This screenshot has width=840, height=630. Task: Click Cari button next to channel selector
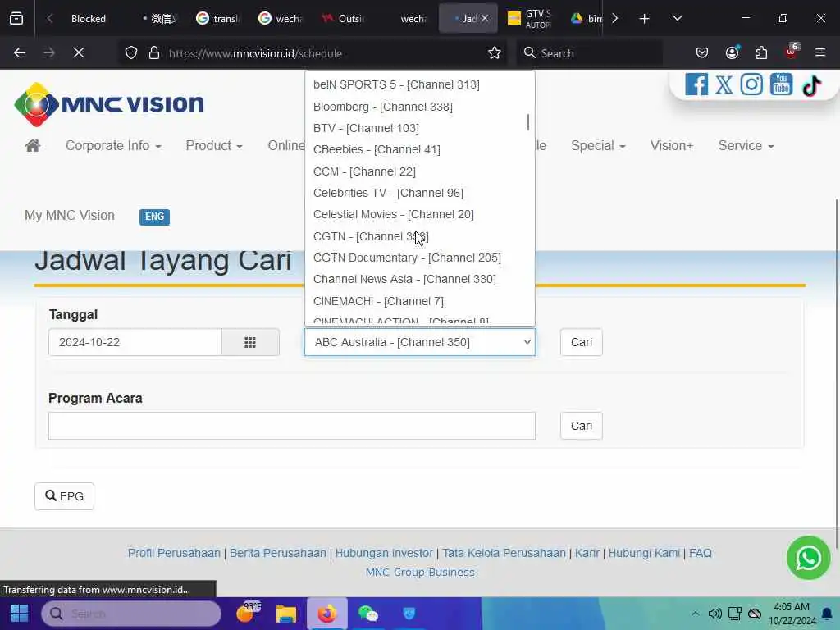coord(582,342)
